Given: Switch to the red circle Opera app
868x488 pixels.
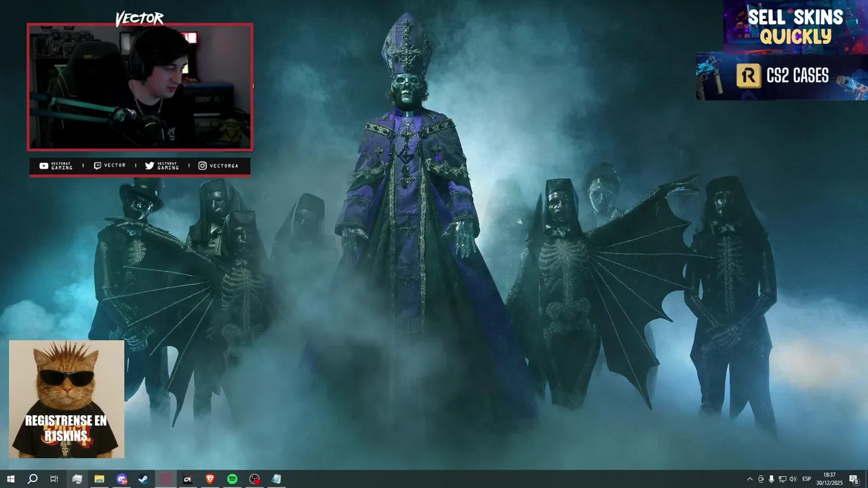Looking at the screenshot, I should [x=165, y=479].
